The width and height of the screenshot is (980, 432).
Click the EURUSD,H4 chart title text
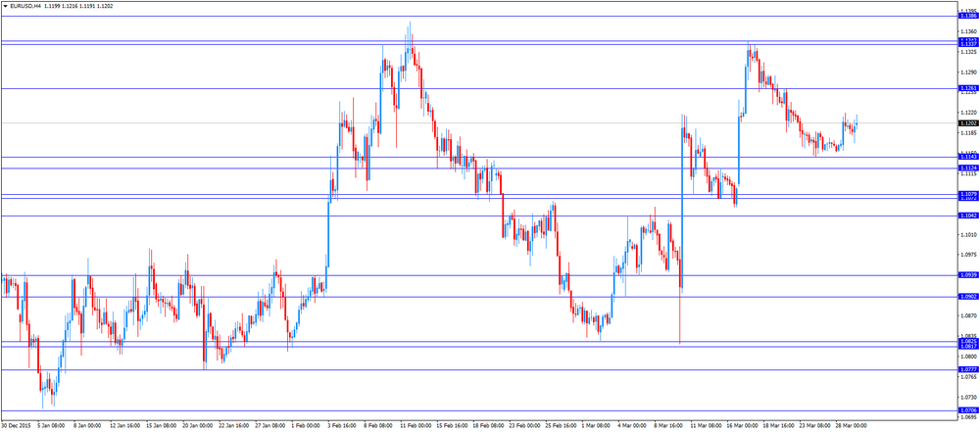25,6
